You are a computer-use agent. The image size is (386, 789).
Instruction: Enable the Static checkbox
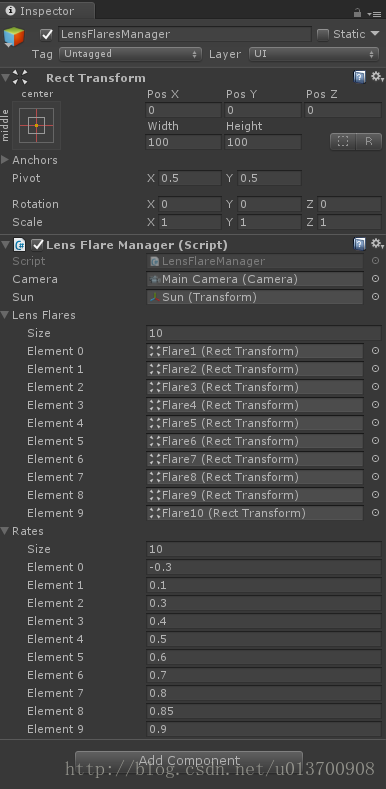coord(323,35)
